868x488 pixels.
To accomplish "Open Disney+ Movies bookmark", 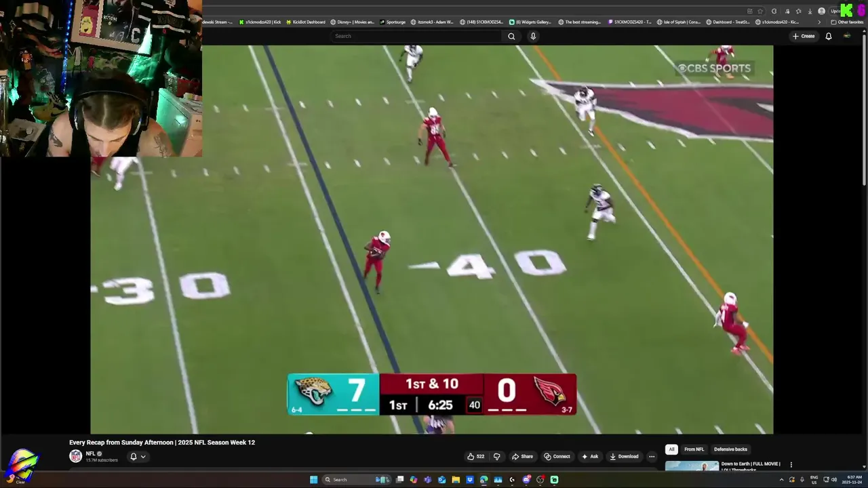I will pos(353,22).
